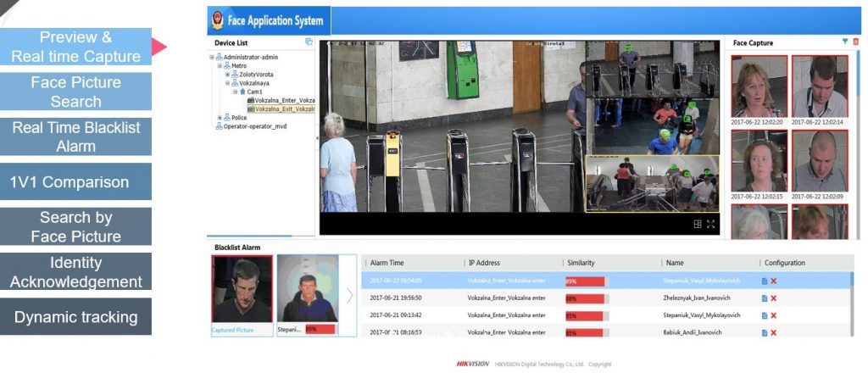The width and height of the screenshot is (868, 373).
Task: Click the ZolotyVorota node icon
Action: tap(235, 74)
